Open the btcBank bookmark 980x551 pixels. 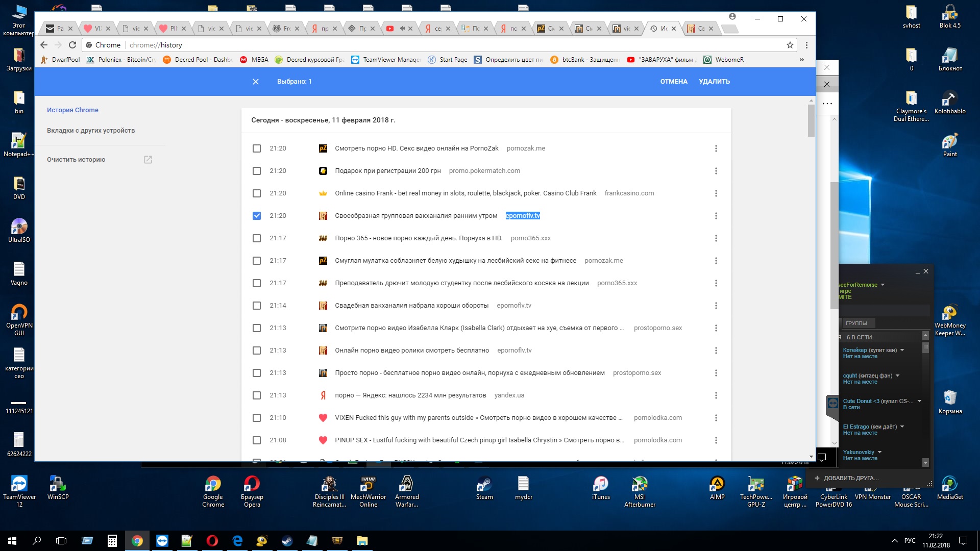pos(585,60)
